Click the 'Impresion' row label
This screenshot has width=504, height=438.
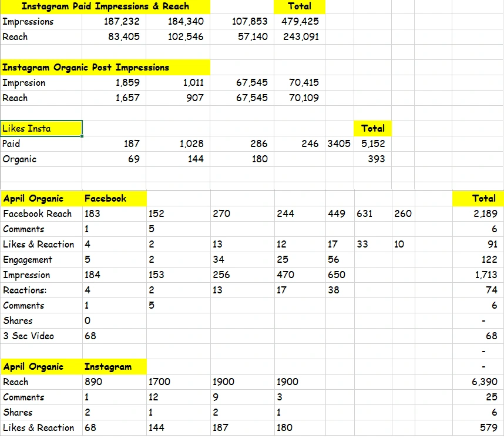(41, 83)
